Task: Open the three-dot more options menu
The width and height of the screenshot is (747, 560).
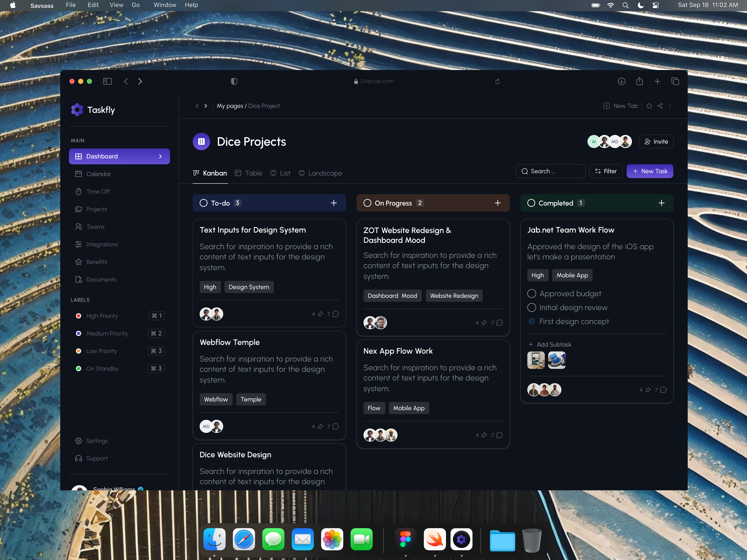Action: tap(670, 106)
